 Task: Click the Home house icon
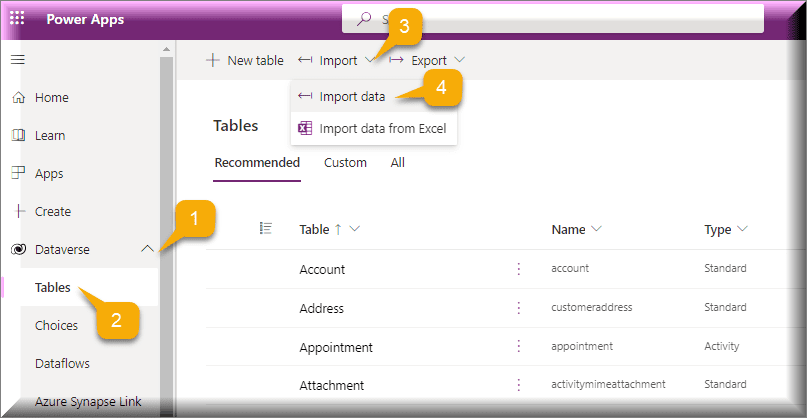click(19, 97)
